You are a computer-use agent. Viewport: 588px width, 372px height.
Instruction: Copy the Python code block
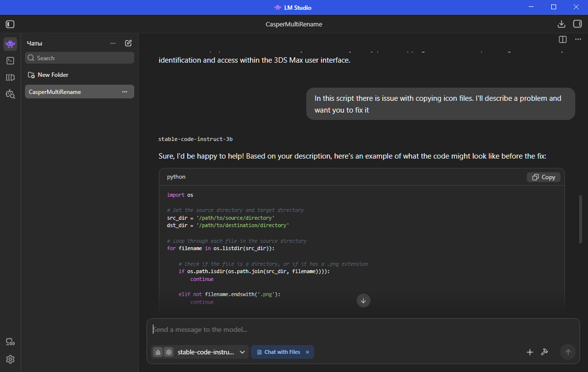pyautogui.click(x=543, y=177)
